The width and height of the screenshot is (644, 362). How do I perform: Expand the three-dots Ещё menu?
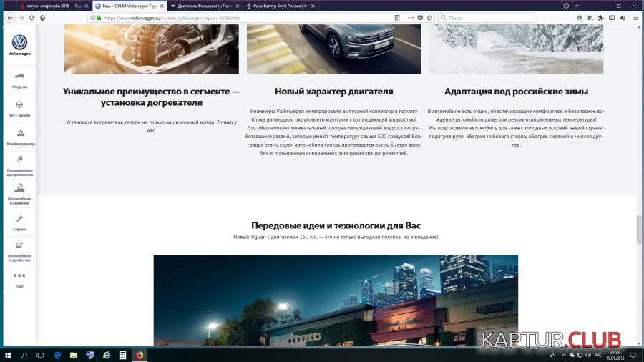pyautogui.click(x=19, y=280)
